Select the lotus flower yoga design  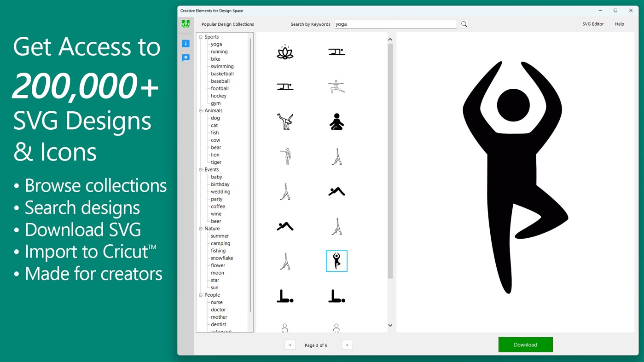[x=285, y=52]
